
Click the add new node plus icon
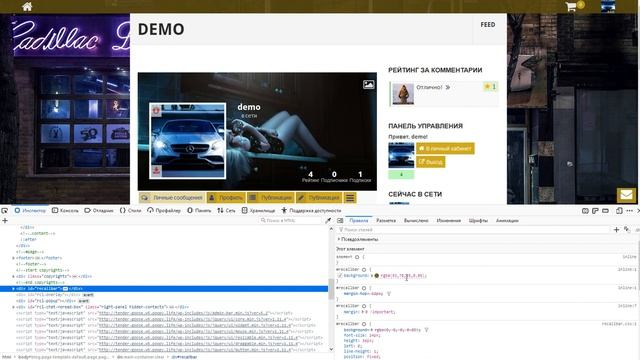point(5,220)
